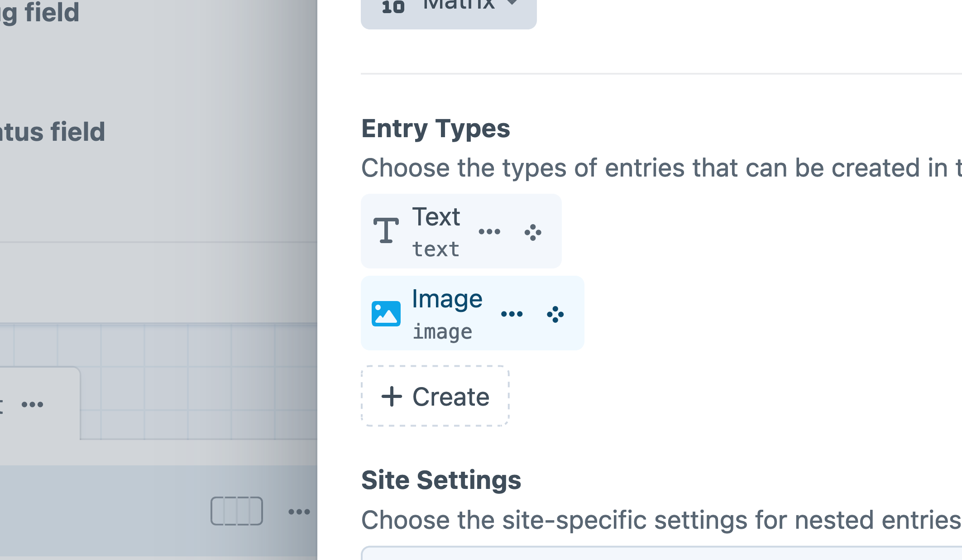
Task: Open the Image entry type chip
Action: coord(447,299)
